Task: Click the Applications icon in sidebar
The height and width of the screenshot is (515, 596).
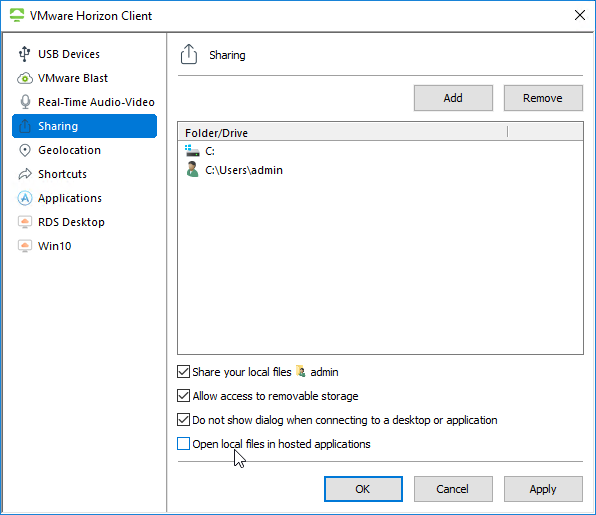Action: tap(25, 198)
